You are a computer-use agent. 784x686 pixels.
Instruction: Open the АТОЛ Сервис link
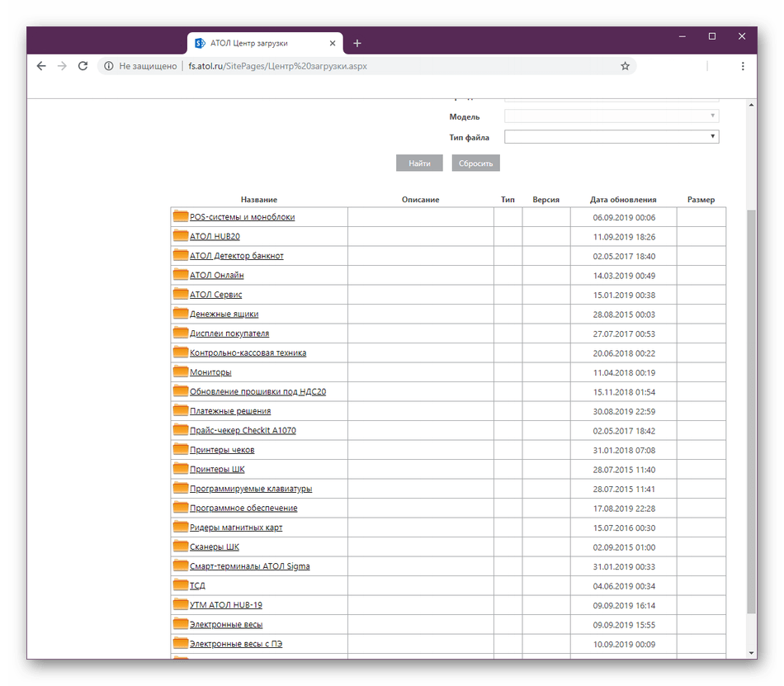pos(215,295)
